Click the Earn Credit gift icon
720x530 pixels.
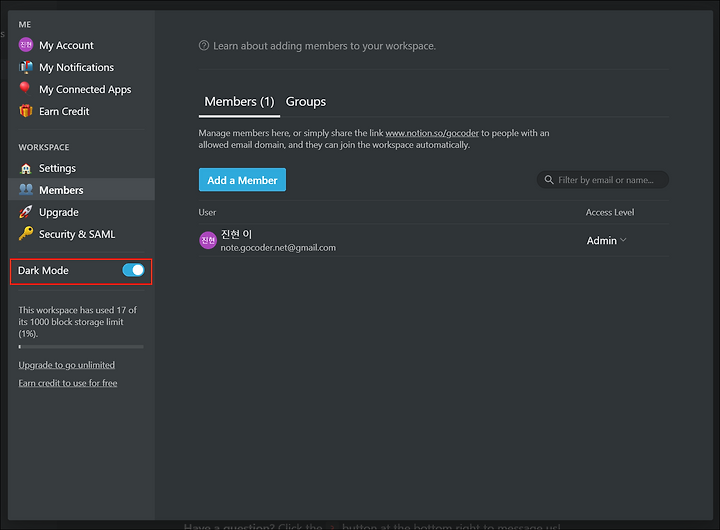[26, 111]
